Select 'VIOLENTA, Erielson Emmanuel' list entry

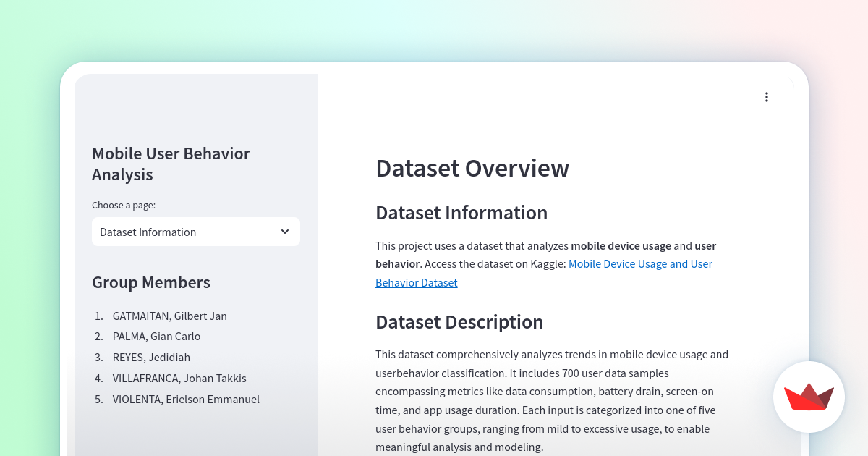coord(186,399)
